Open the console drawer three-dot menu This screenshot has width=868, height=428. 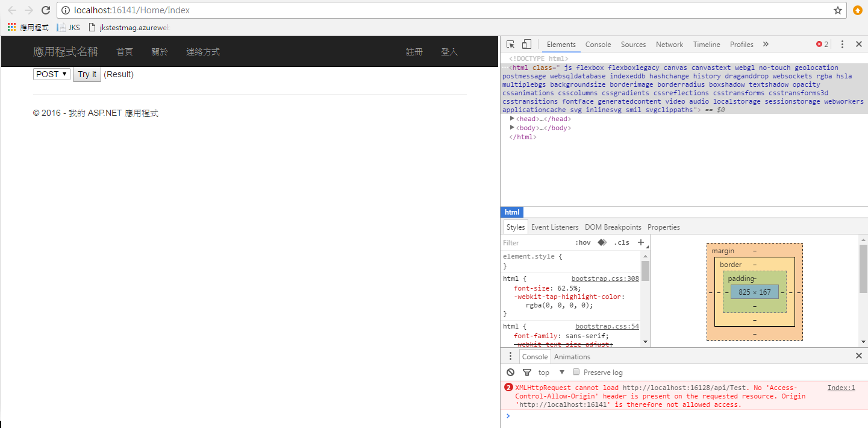coord(510,356)
